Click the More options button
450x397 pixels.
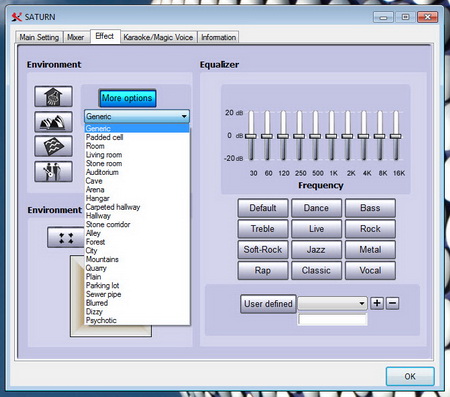tap(127, 98)
